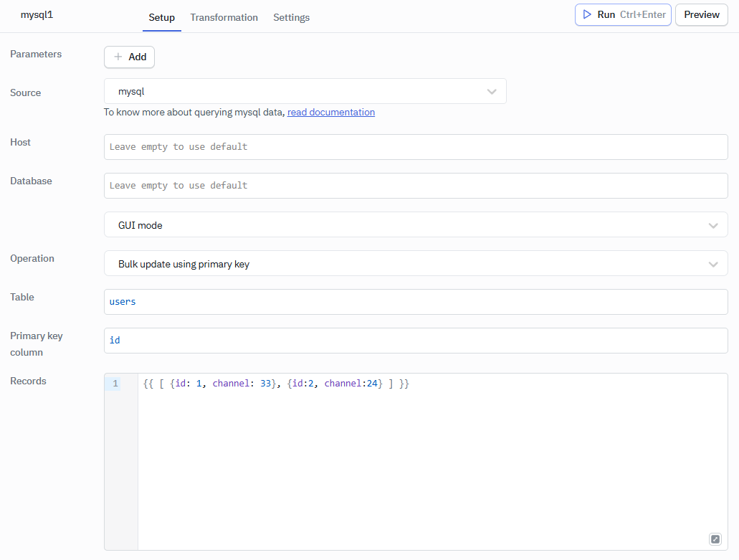Open the Settings tab

pos(291,17)
